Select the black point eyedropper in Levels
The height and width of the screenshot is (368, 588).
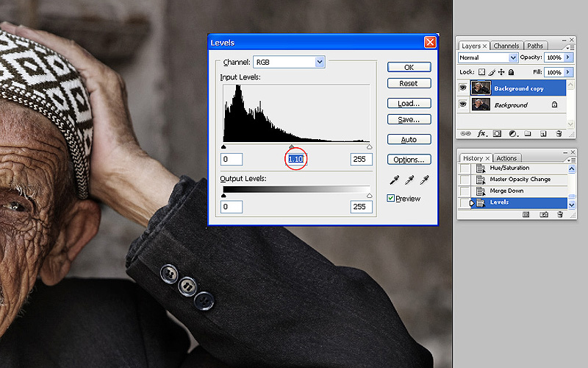[x=394, y=180]
